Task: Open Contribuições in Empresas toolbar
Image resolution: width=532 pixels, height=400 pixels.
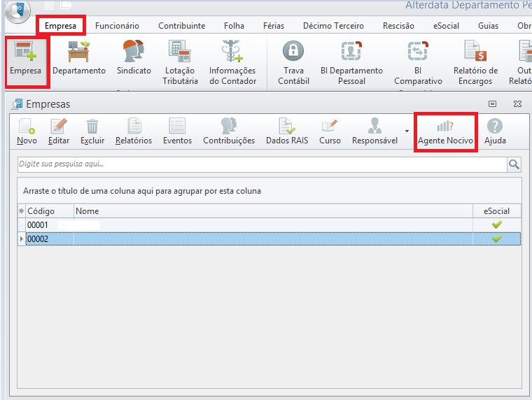Action: [x=229, y=131]
